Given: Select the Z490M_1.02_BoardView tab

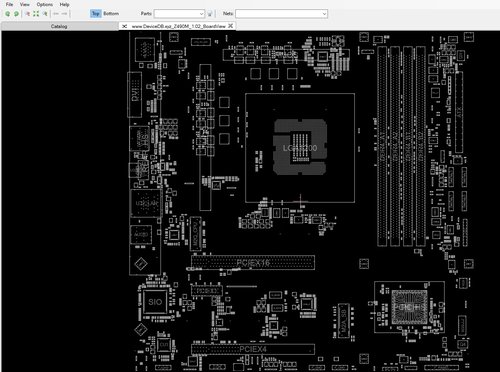Looking at the screenshot, I should tap(178, 26).
